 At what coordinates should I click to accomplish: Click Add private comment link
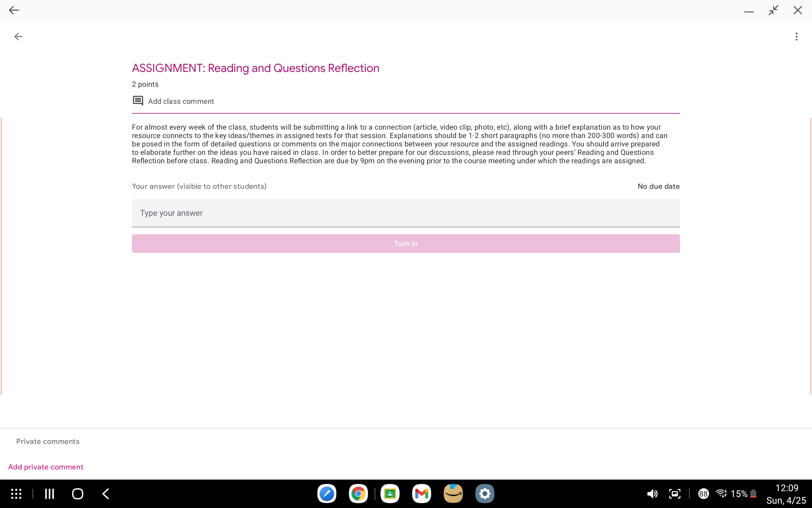click(46, 467)
